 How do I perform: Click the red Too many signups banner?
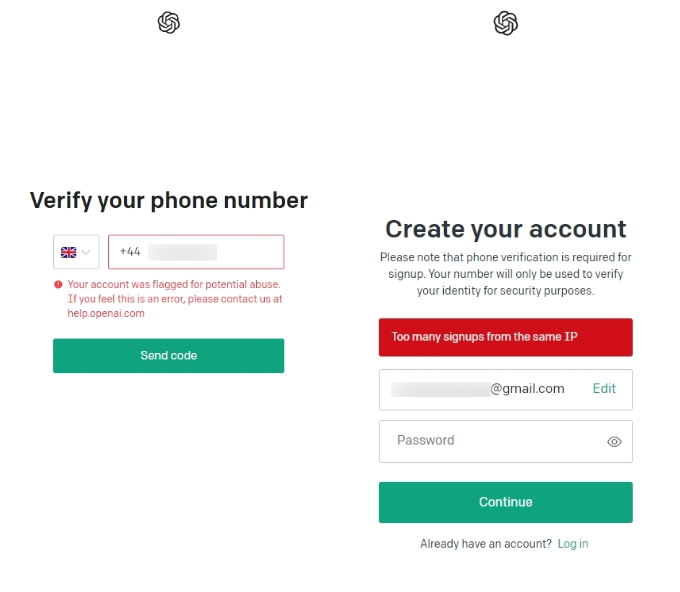click(506, 337)
